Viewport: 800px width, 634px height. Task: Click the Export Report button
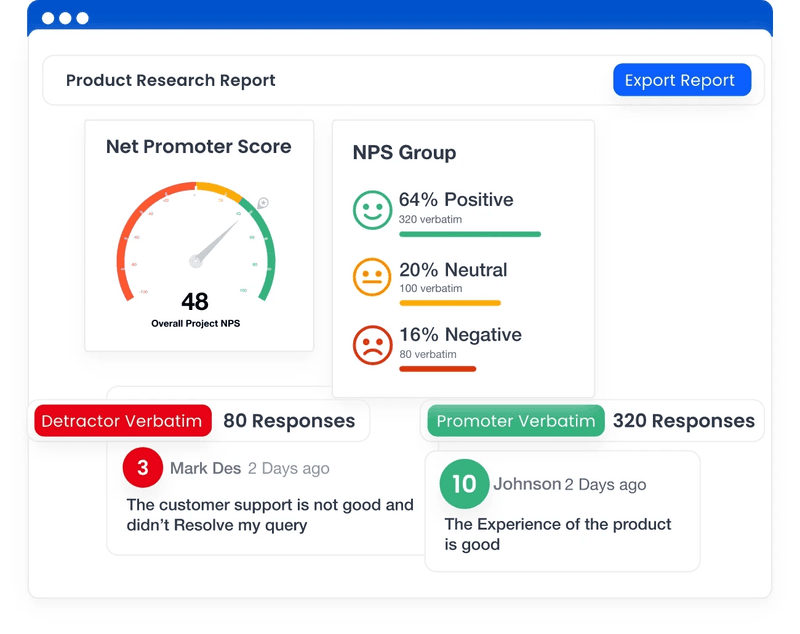coord(681,81)
